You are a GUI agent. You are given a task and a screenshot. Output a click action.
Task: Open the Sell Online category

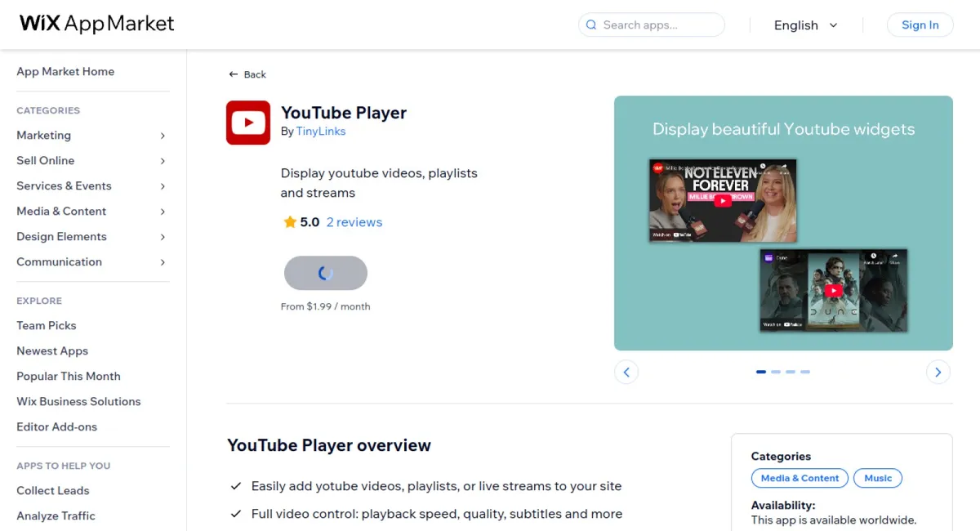point(46,161)
